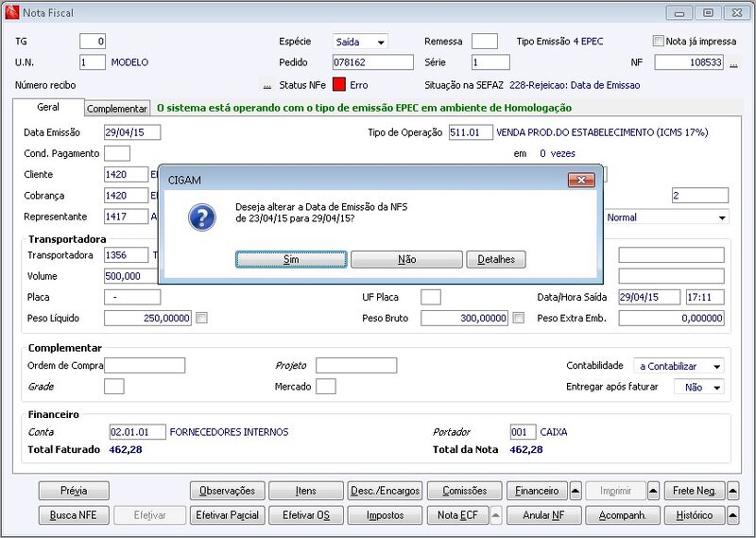This screenshot has width=756, height=538.
Task: Click the Cliente code field
Action: click(x=126, y=175)
